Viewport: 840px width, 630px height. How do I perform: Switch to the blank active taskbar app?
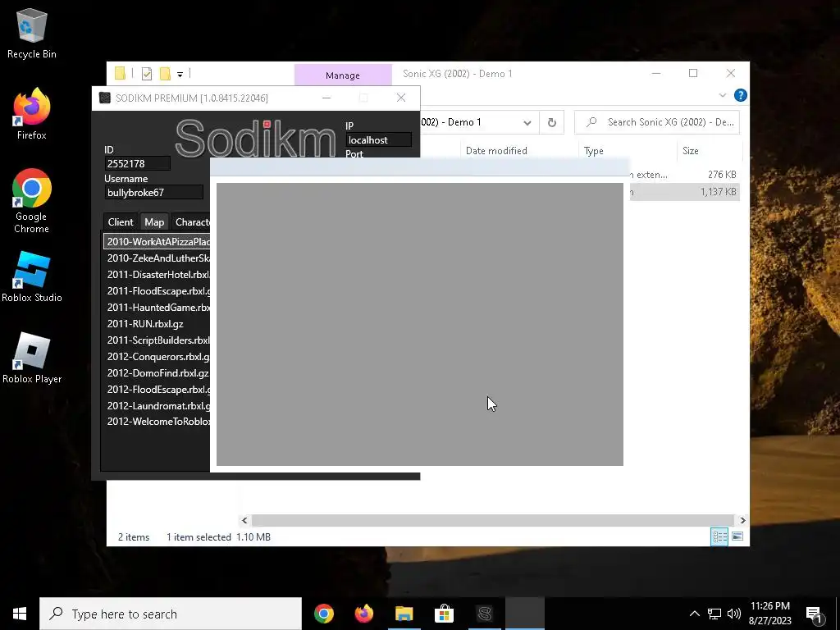pyautogui.click(x=525, y=614)
